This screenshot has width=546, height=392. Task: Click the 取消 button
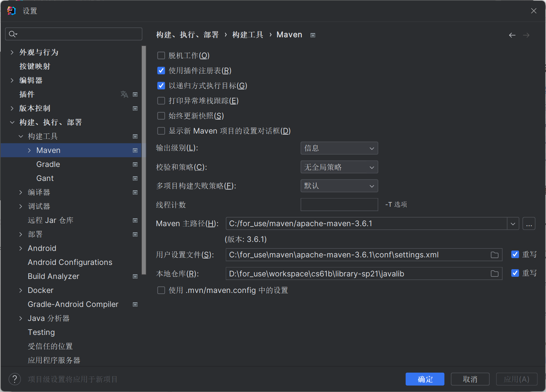coord(470,379)
